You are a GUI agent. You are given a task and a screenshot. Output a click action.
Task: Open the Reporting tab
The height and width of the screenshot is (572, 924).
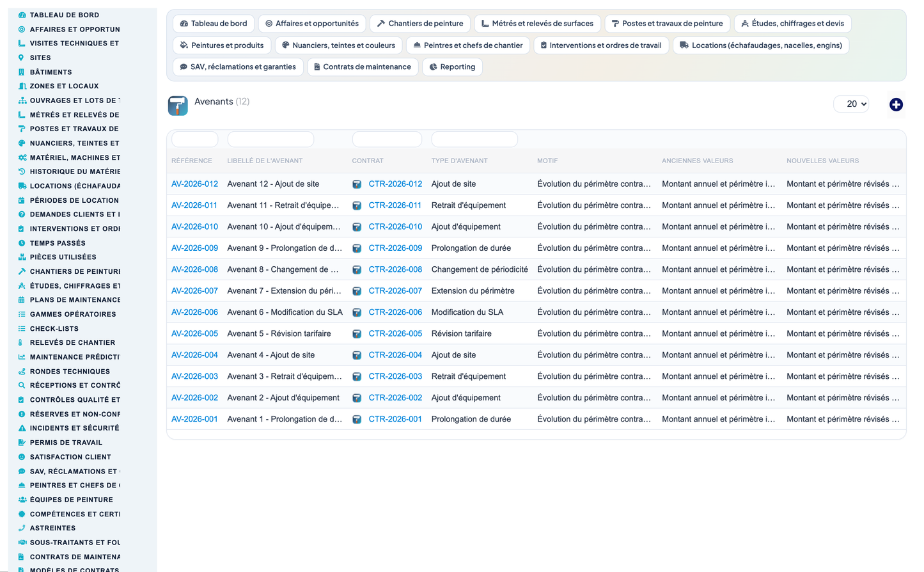pos(452,67)
